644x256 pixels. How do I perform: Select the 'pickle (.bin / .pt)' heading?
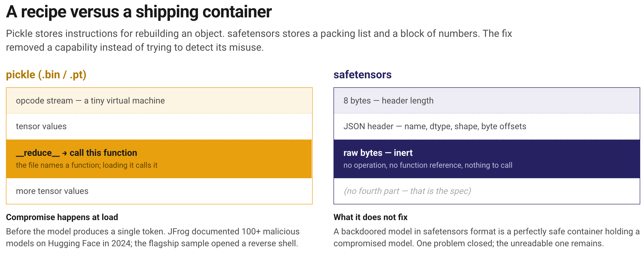[46, 74]
